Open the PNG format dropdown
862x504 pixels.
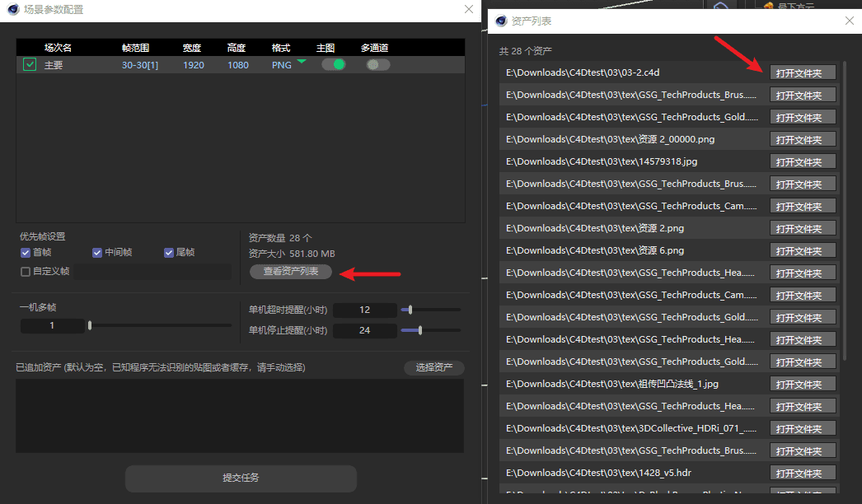302,63
